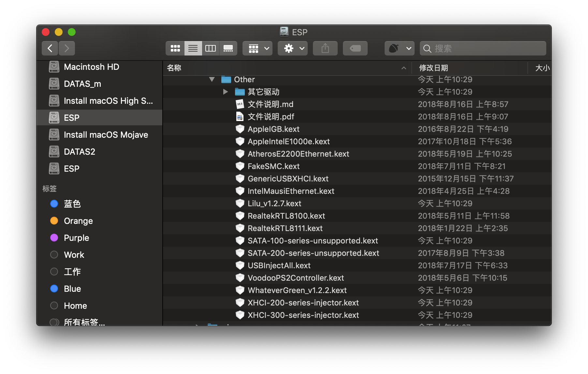588x374 pixels.
Task: Click 2016年8月22日 date of AppleIGB.kext
Action: [463, 129]
